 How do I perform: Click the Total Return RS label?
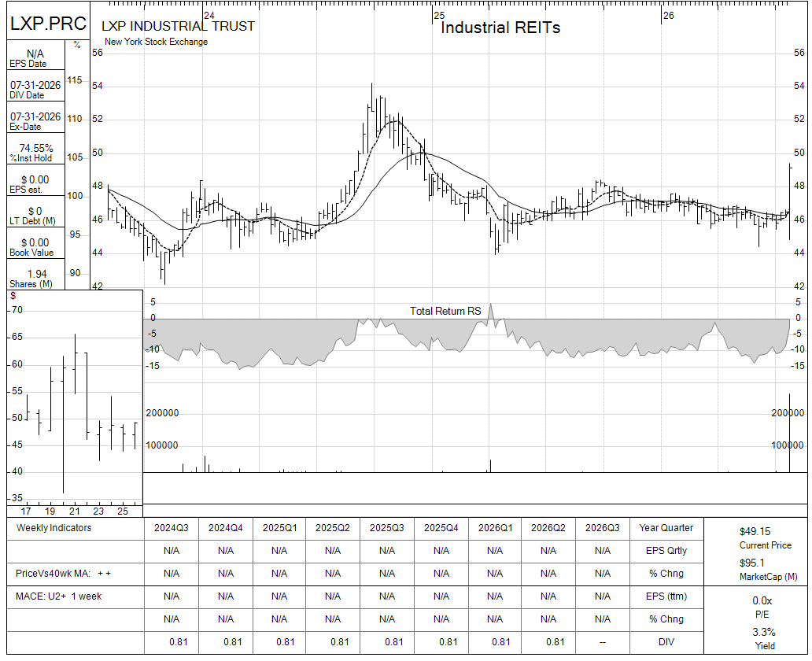pyautogui.click(x=445, y=311)
